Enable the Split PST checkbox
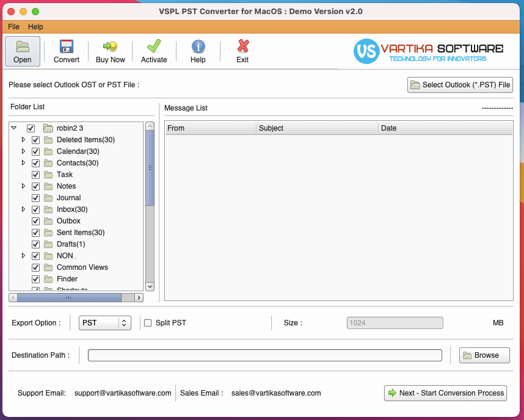This screenshot has width=524, height=420. pos(148,323)
